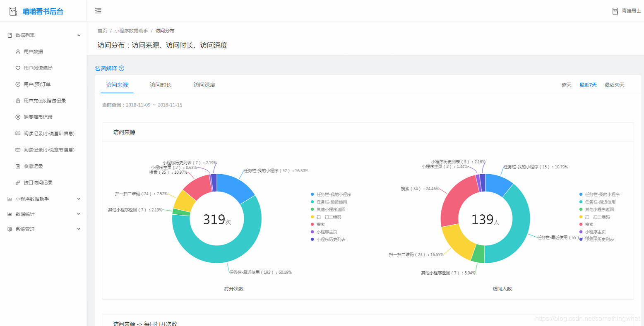Click the user avatar icon at top right
Viewport: 644px width, 326px height.
[x=615, y=11]
